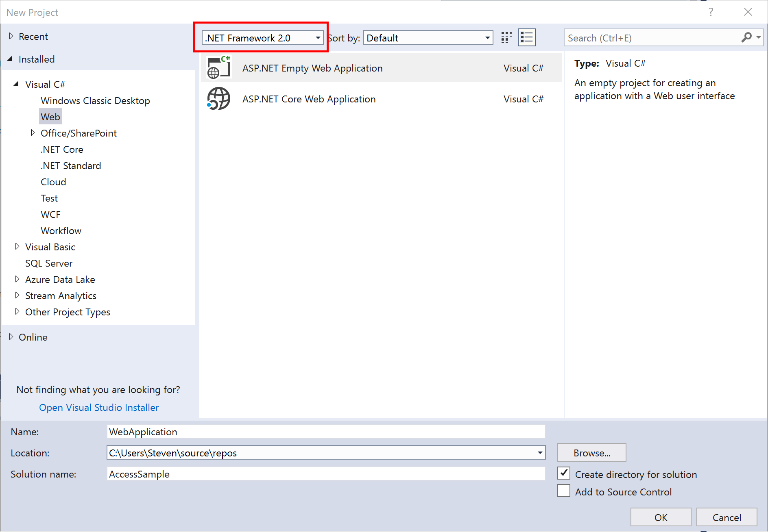
Task: Click the Solution name field AccessSample
Action: [x=326, y=473]
